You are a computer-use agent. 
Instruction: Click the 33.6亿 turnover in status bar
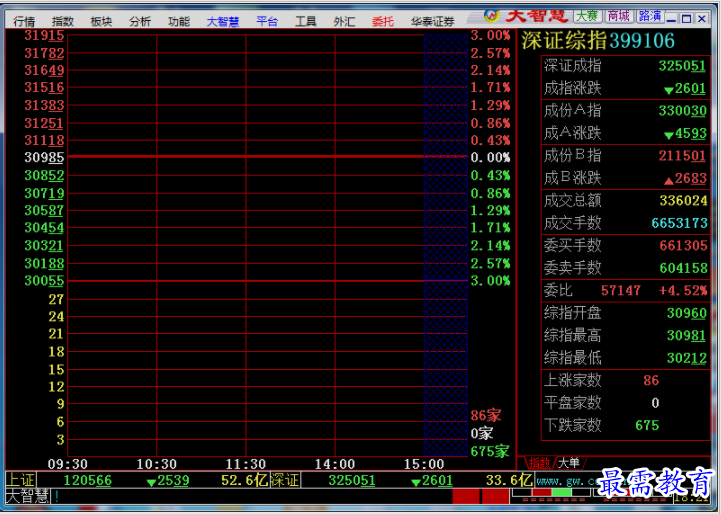(509, 480)
